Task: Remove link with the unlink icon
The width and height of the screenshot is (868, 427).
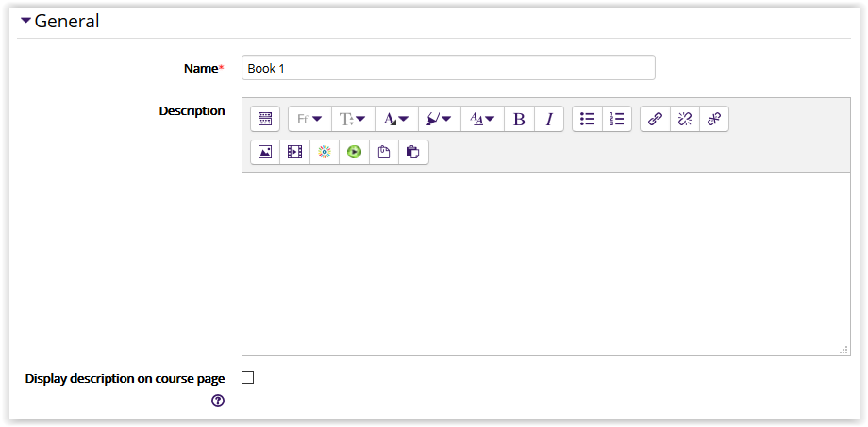Action: pyautogui.click(x=685, y=119)
